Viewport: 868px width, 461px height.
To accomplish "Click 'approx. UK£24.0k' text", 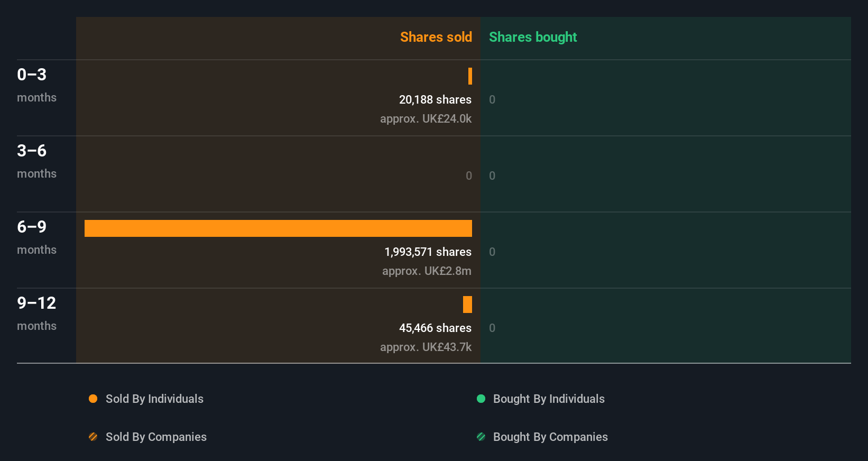I will point(426,118).
